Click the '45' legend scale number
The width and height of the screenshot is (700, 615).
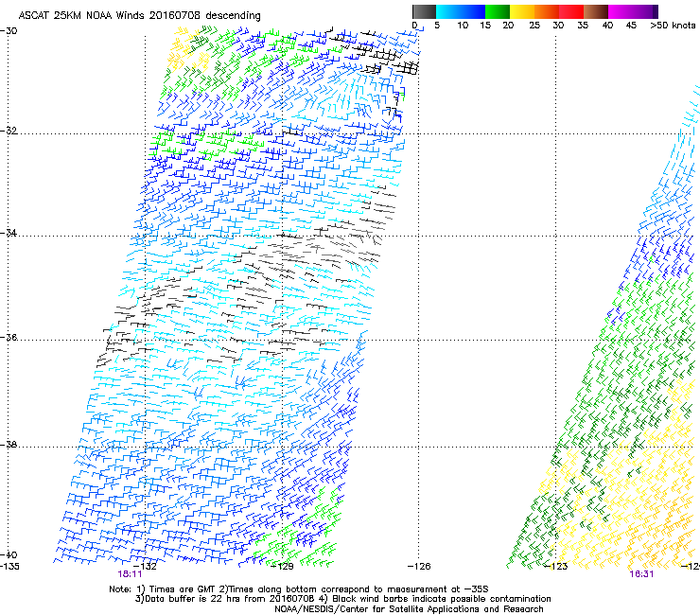[631, 26]
